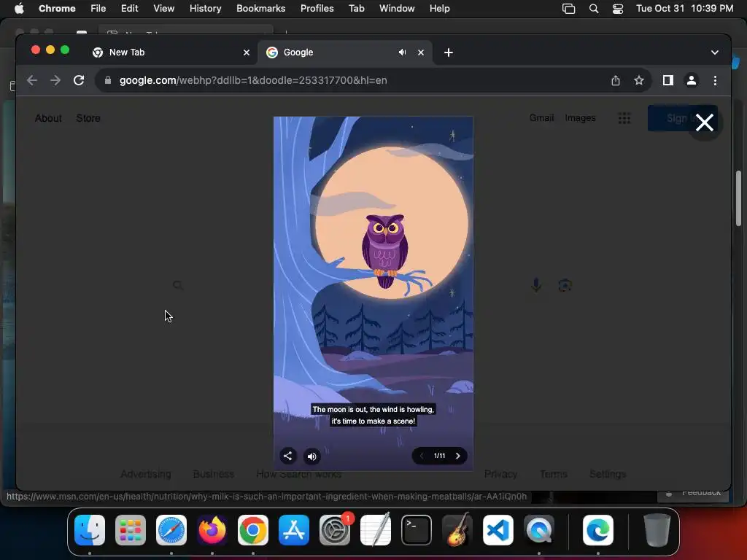
Task: Close the doodle overlay with the X
Action: (x=704, y=122)
